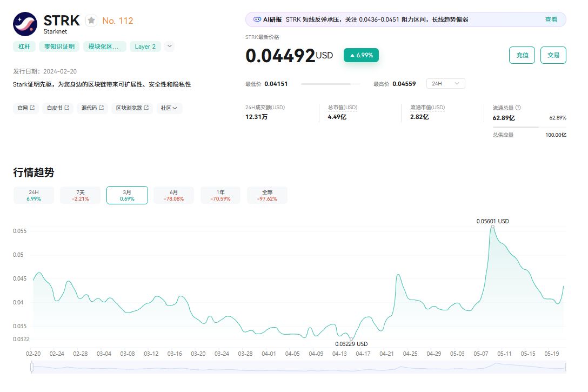Open the 24H price range dropdown
The width and height of the screenshot is (588, 392).
tap(445, 84)
